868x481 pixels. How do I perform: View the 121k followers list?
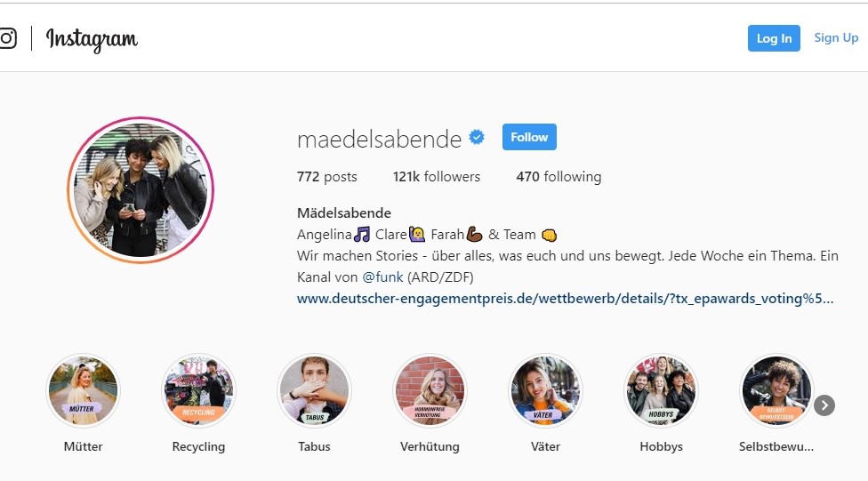click(437, 177)
